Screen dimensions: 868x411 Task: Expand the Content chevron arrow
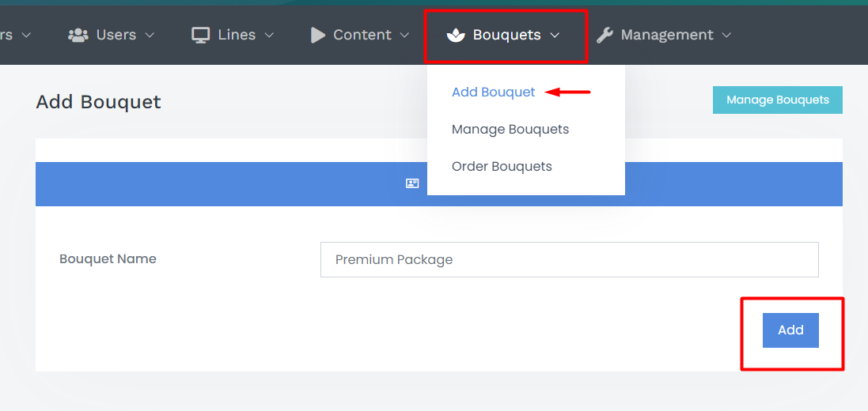(x=404, y=36)
